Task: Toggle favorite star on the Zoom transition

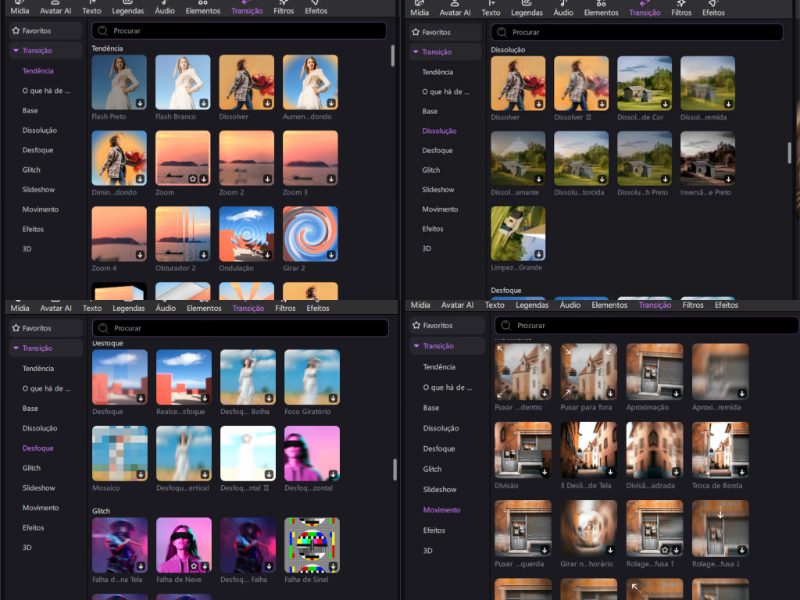Action: 193,179
